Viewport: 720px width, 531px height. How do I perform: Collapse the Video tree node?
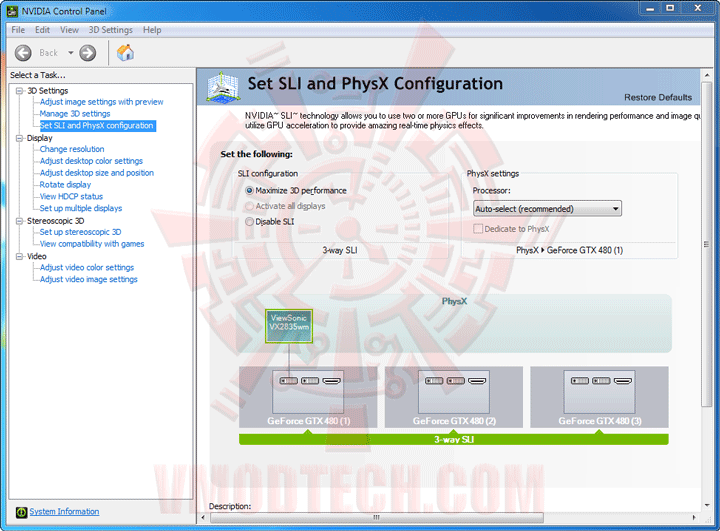click(19, 256)
